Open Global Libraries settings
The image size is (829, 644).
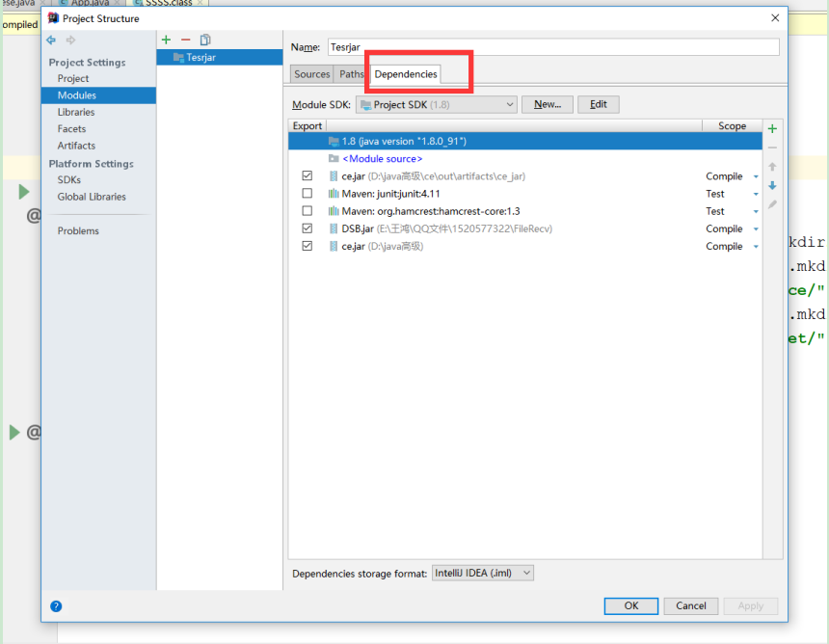pyautogui.click(x=92, y=197)
